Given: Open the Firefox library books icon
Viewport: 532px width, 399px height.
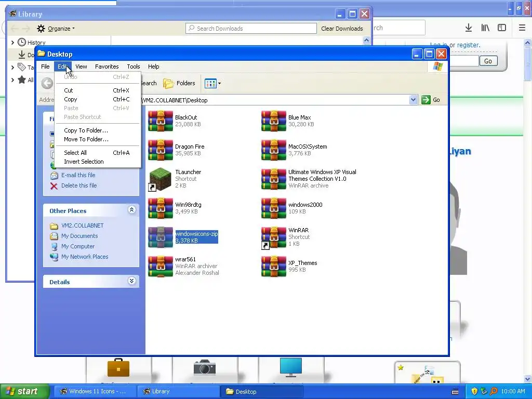Looking at the screenshot, I should click(485, 28).
